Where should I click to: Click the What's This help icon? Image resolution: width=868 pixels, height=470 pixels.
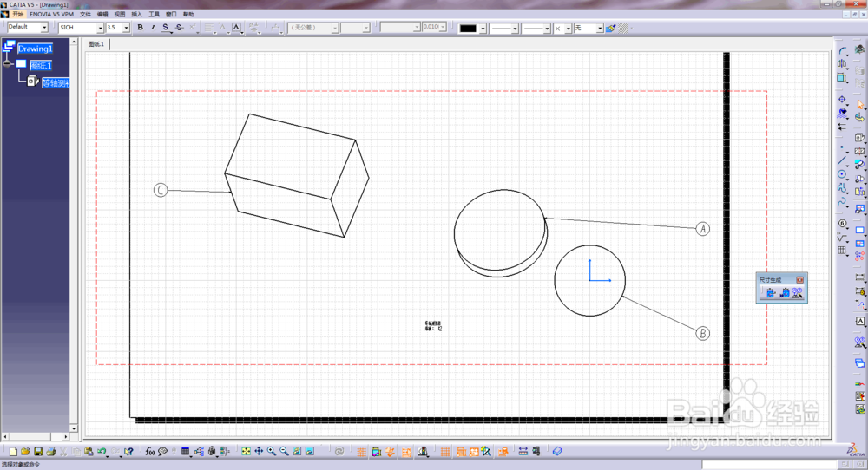point(129,452)
